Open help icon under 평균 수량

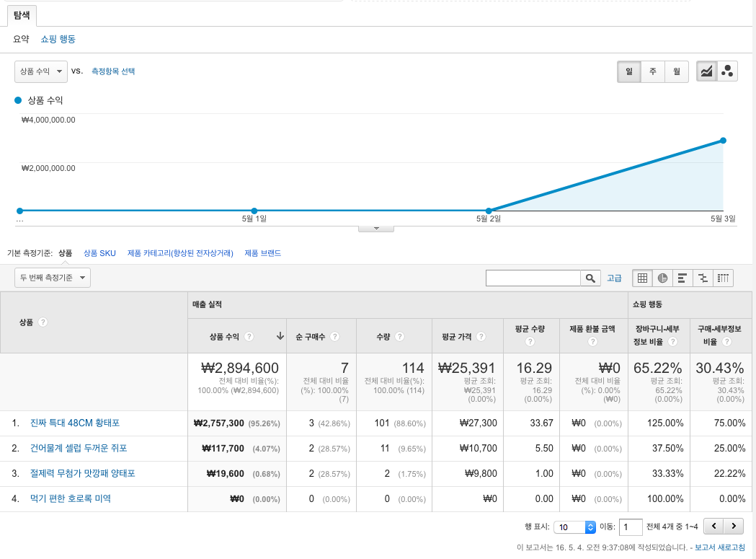pos(530,342)
